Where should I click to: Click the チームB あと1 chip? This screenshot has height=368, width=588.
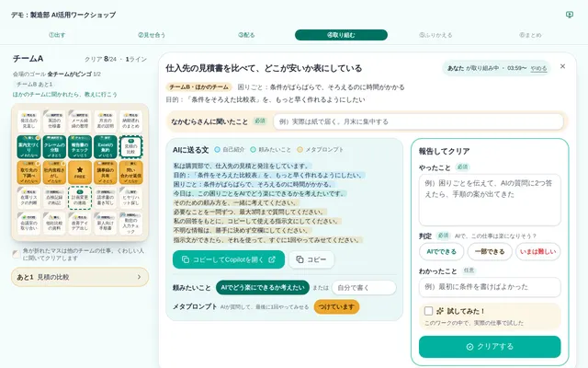point(35,84)
